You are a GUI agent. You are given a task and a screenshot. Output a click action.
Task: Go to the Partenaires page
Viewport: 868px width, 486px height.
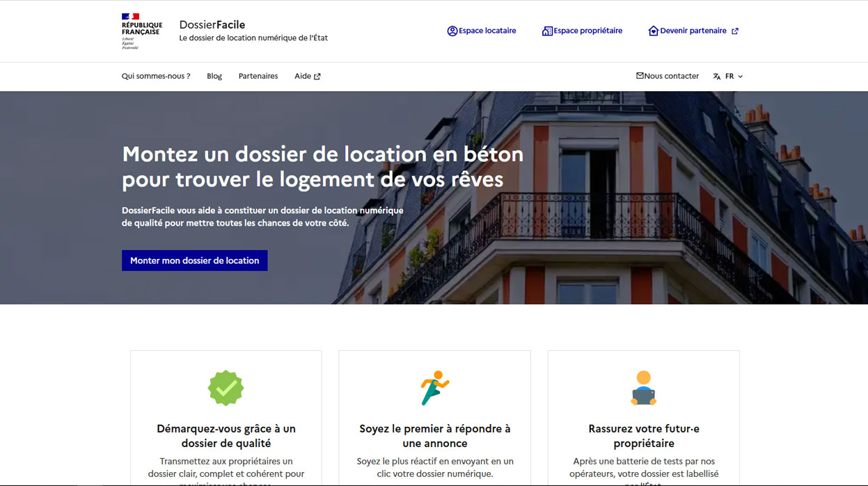point(258,76)
